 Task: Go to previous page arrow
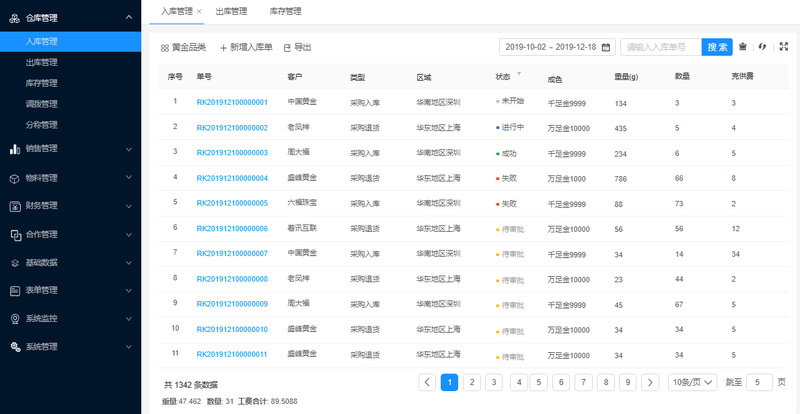pyautogui.click(x=427, y=382)
